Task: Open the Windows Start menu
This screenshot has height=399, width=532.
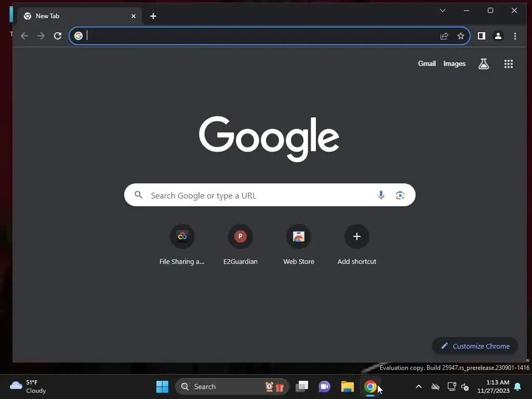Action: tap(162, 387)
